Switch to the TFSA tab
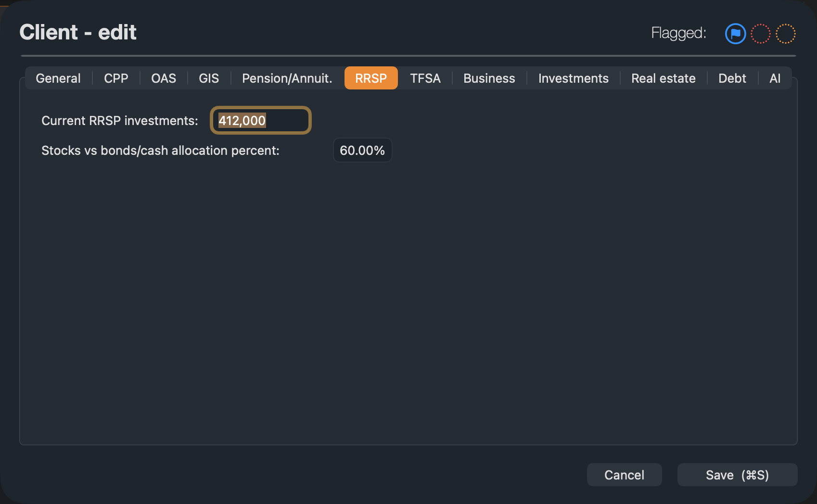Screen dimensions: 817x504 [425, 78]
